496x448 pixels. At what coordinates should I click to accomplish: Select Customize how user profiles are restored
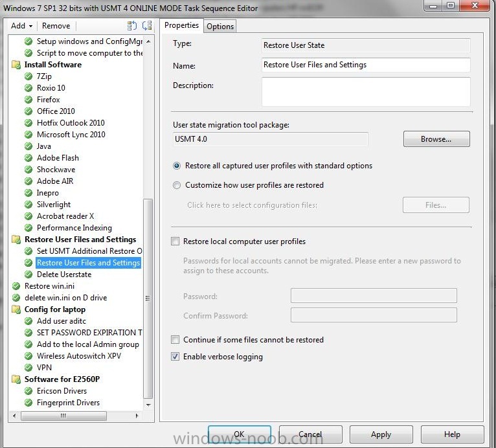point(177,185)
